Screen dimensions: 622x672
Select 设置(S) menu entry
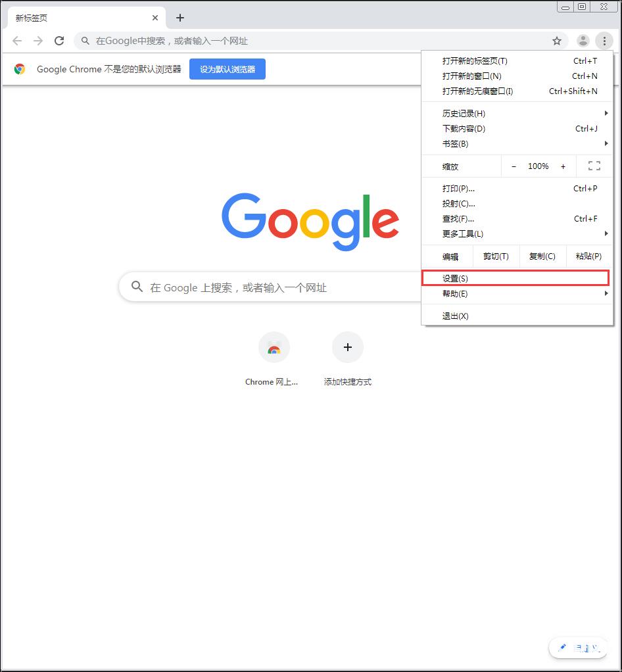click(515, 278)
